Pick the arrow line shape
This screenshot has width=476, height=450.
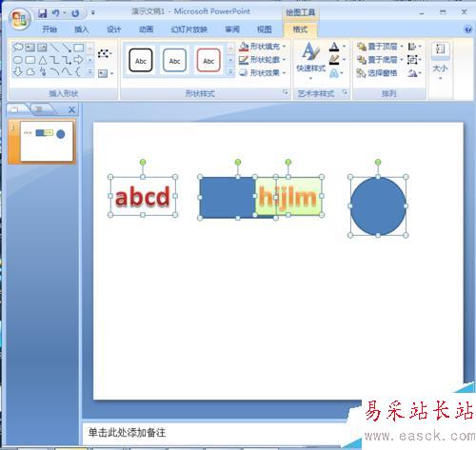pyautogui.click(x=67, y=48)
